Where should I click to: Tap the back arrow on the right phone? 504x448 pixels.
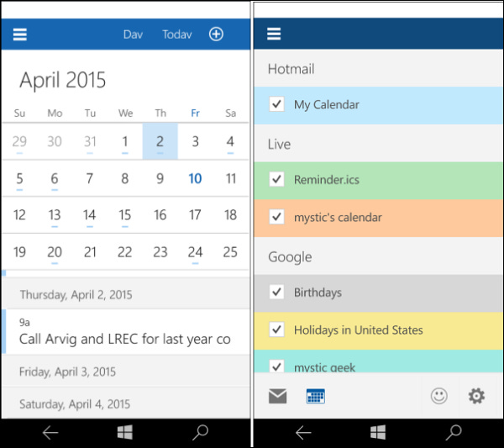click(x=303, y=433)
